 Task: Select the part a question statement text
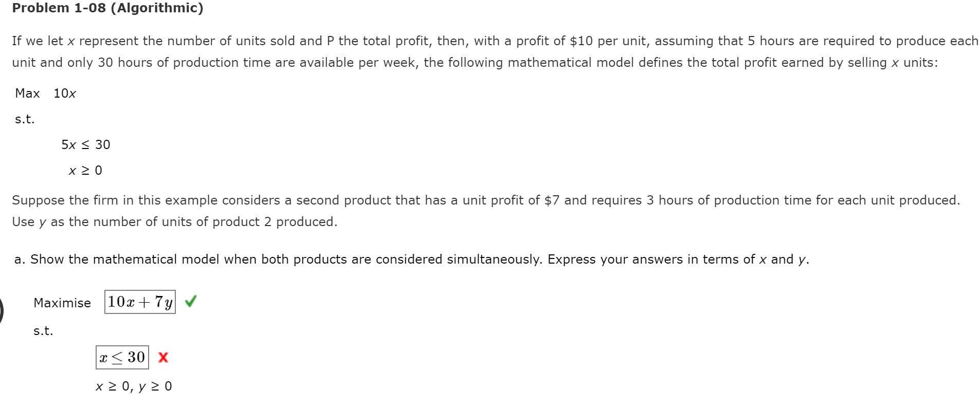pyautogui.click(x=360, y=259)
